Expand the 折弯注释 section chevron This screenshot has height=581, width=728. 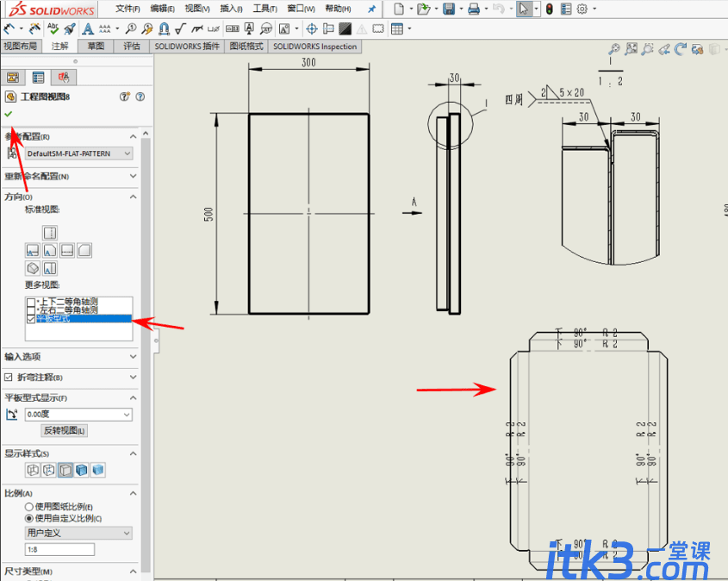[134, 377]
